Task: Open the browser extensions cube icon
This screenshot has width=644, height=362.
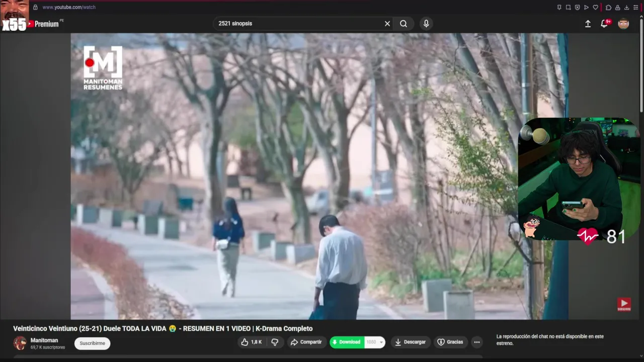Action: (x=608, y=8)
